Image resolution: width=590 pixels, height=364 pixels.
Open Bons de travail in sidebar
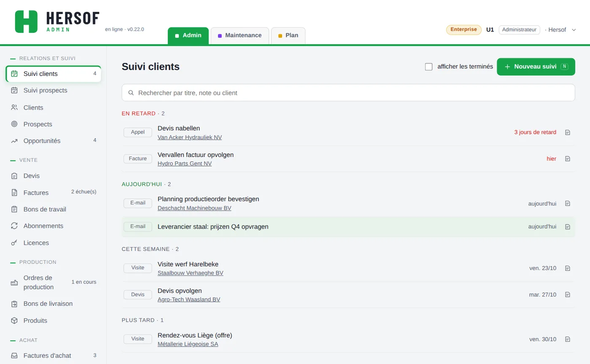[x=54, y=209]
